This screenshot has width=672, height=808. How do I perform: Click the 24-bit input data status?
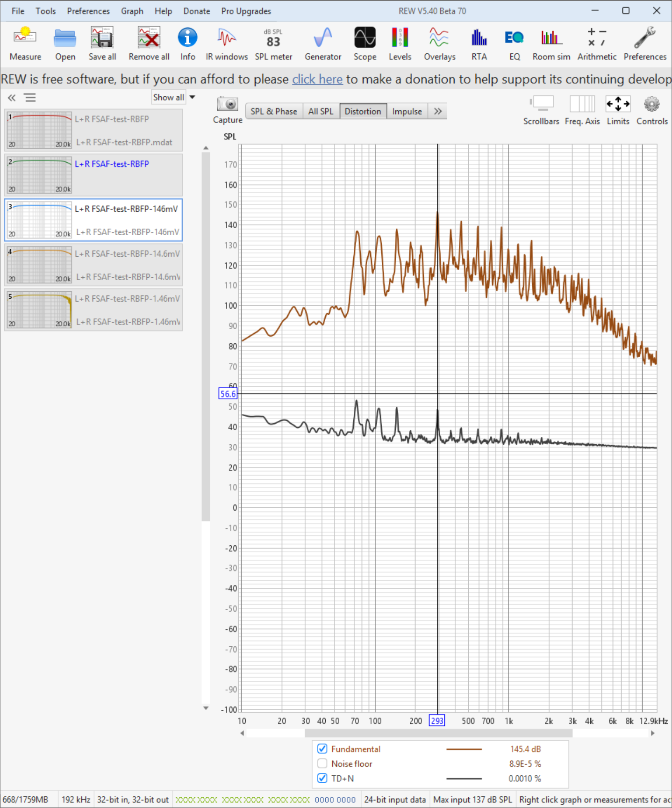pos(395,800)
